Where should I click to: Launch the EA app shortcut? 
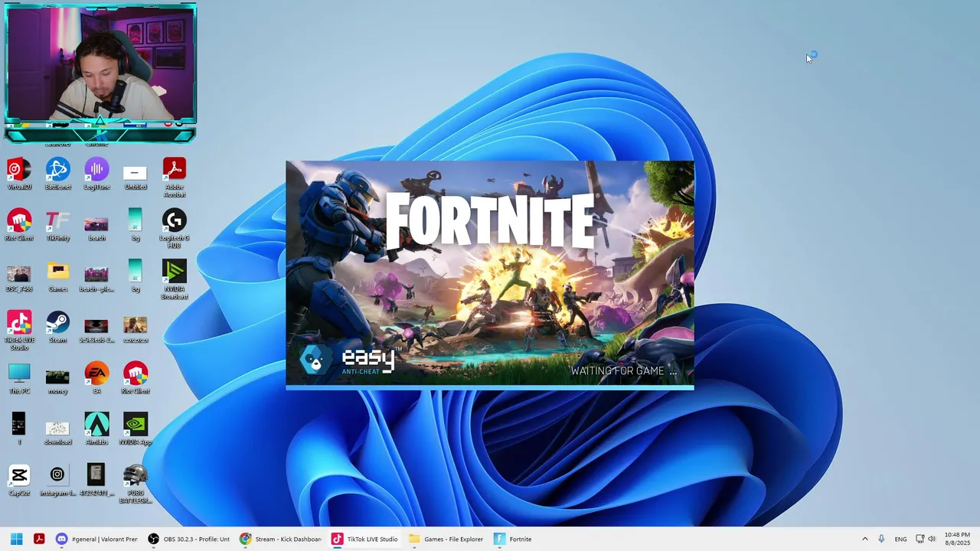(96, 378)
